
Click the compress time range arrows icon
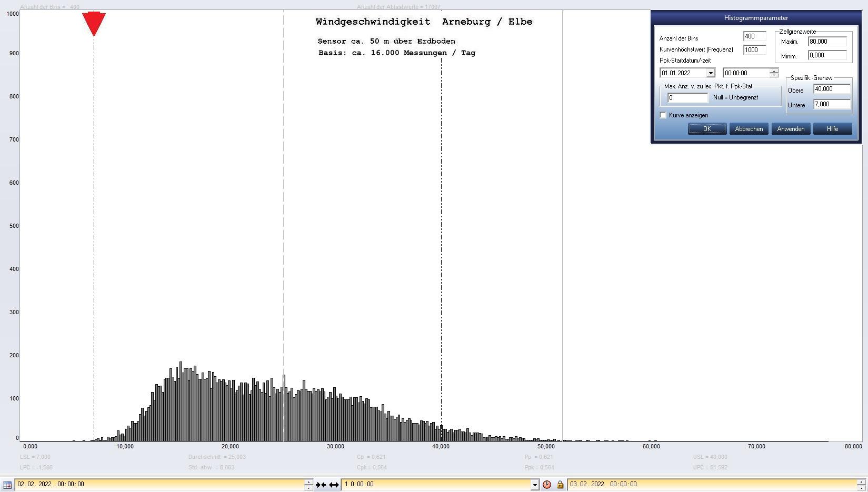(321, 485)
